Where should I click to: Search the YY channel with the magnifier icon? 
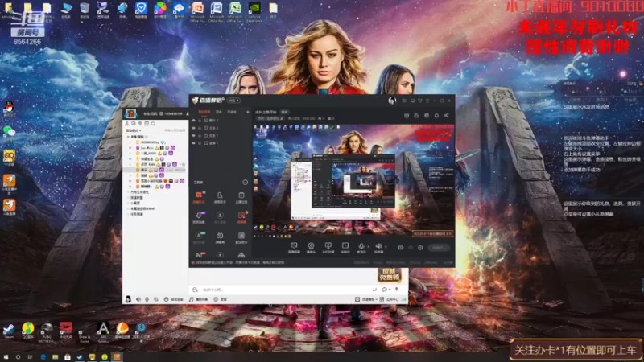click(x=153, y=124)
